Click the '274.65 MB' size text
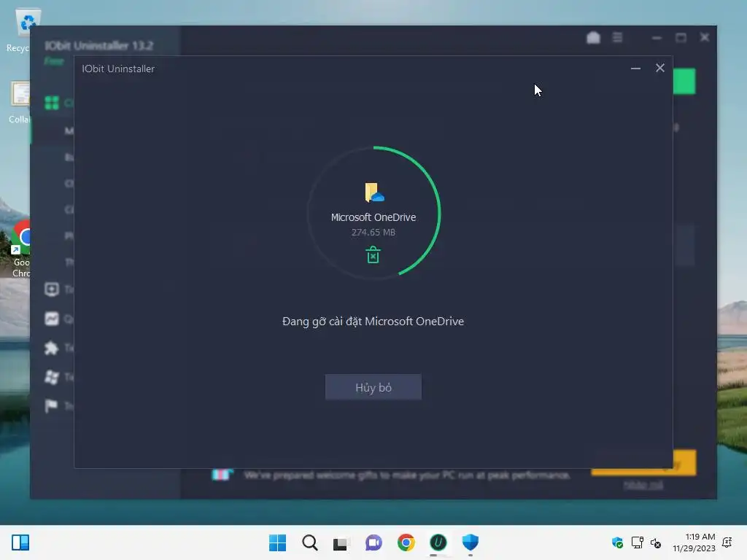Screen dimensions: 747x560 click(373, 233)
